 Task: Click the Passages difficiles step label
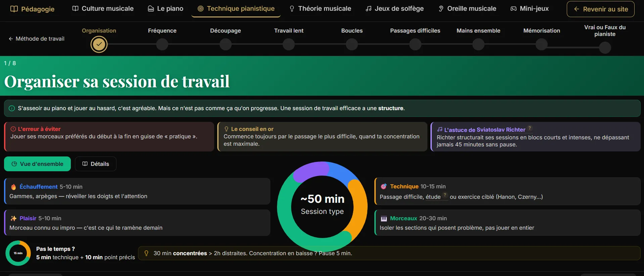coord(415,31)
